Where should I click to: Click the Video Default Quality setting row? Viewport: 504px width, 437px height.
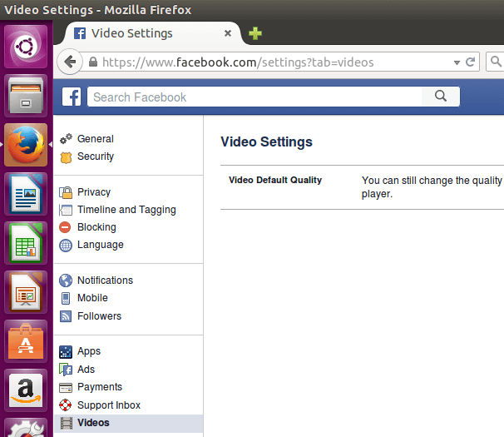pos(362,187)
